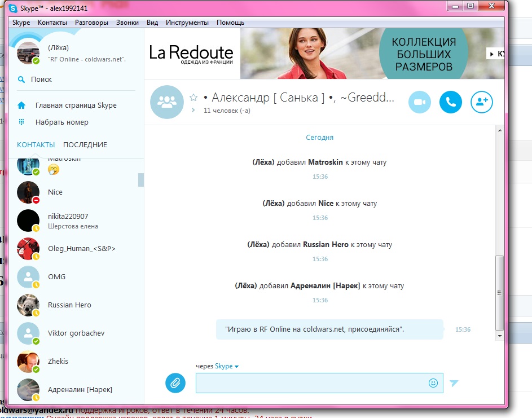532x418 pixels.
Task: Open the emoticon picker in message box
Action: pos(433,383)
